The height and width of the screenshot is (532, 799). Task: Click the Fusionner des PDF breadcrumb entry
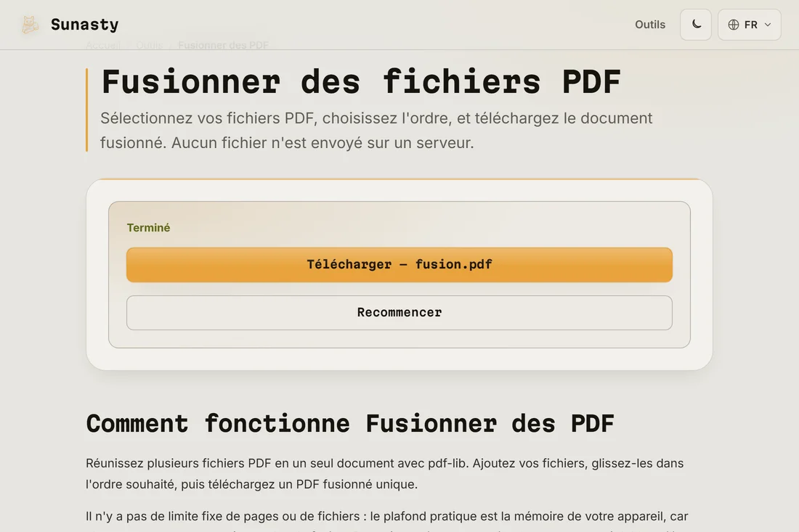223,45
